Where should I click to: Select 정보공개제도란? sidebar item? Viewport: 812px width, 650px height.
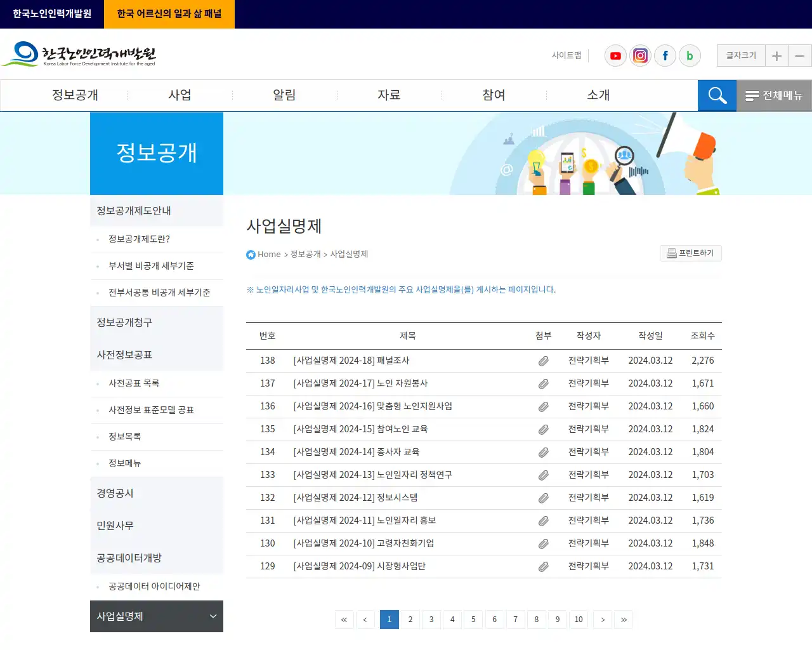(157, 239)
